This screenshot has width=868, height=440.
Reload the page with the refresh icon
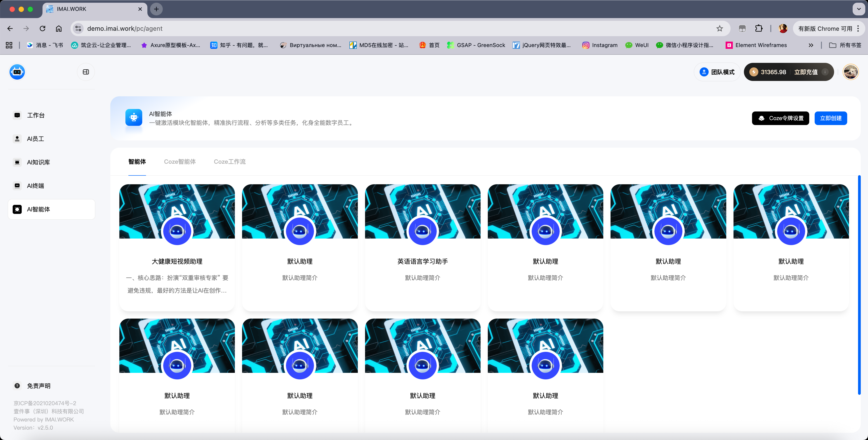tap(42, 29)
